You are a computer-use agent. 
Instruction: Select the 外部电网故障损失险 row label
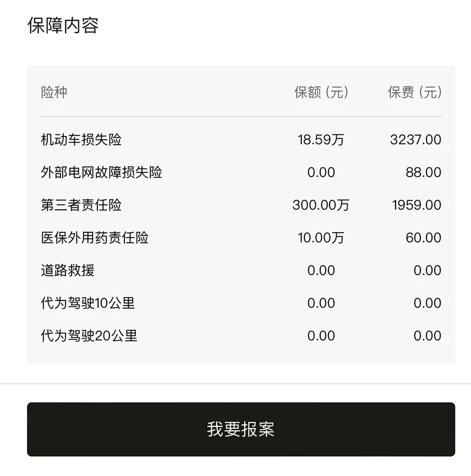pos(101,172)
